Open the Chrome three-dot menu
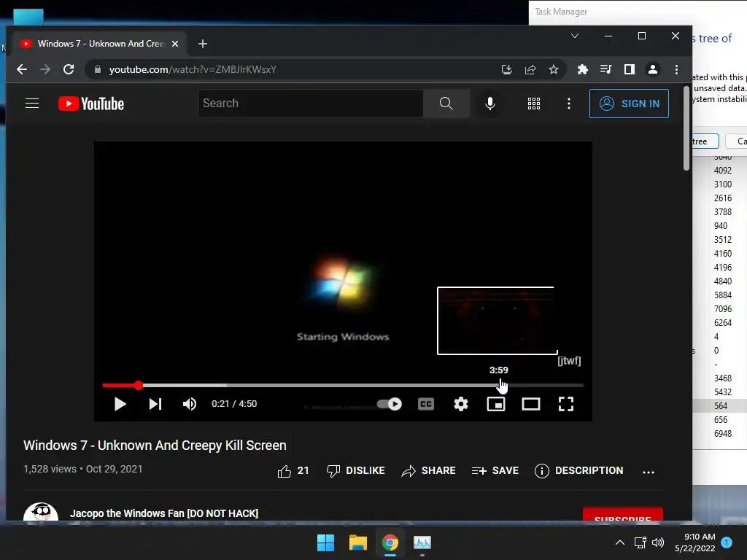 (x=676, y=69)
